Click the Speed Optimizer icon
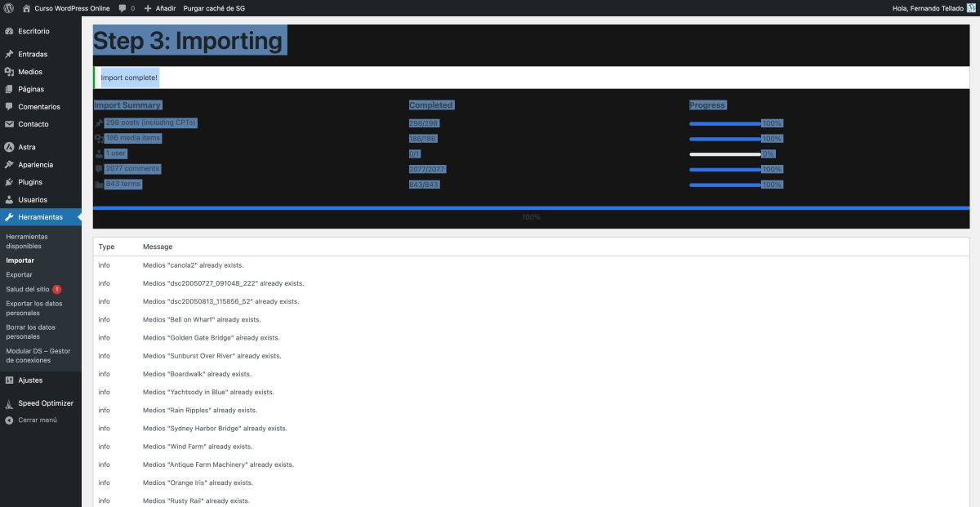 pyautogui.click(x=9, y=402)
